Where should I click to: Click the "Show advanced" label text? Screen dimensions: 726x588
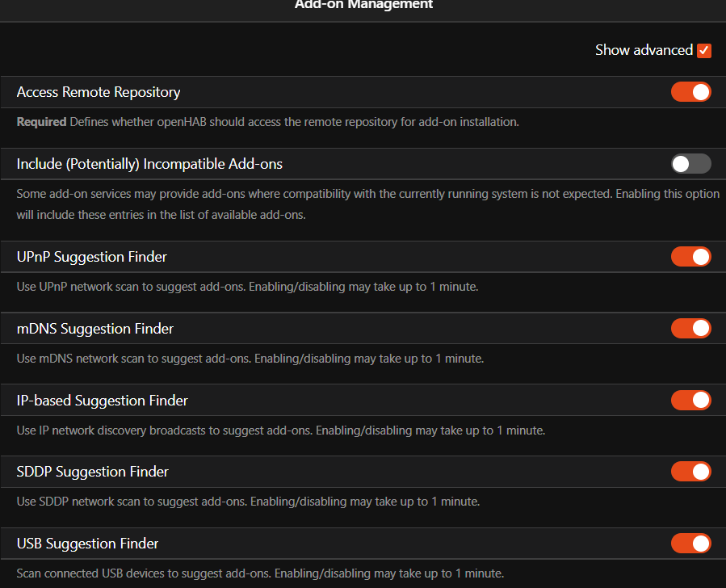644,50
